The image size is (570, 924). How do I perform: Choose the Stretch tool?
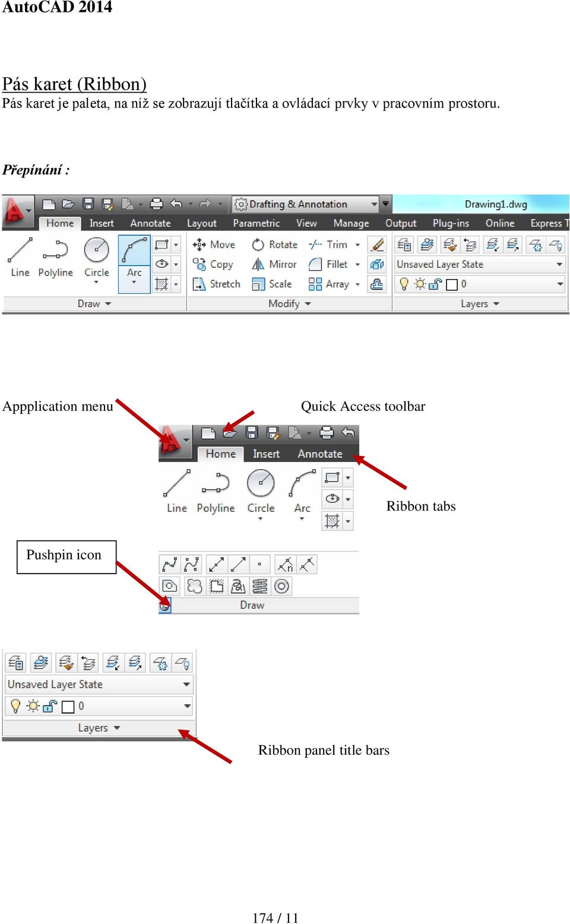[x=217, y=284]
